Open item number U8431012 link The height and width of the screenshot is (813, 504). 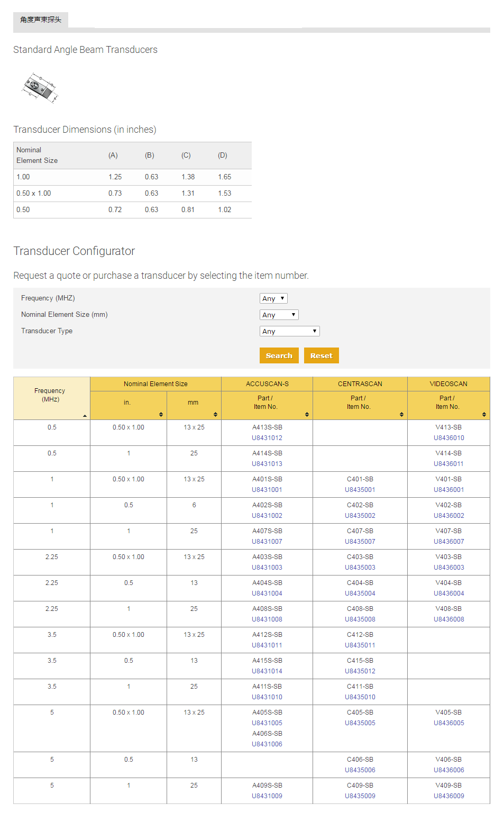[267, 438]
